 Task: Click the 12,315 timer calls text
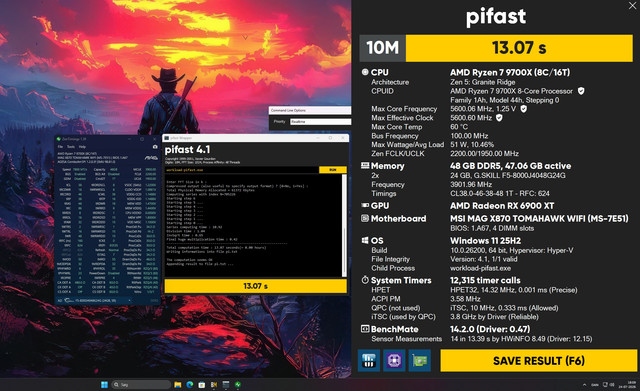(485, 280)
